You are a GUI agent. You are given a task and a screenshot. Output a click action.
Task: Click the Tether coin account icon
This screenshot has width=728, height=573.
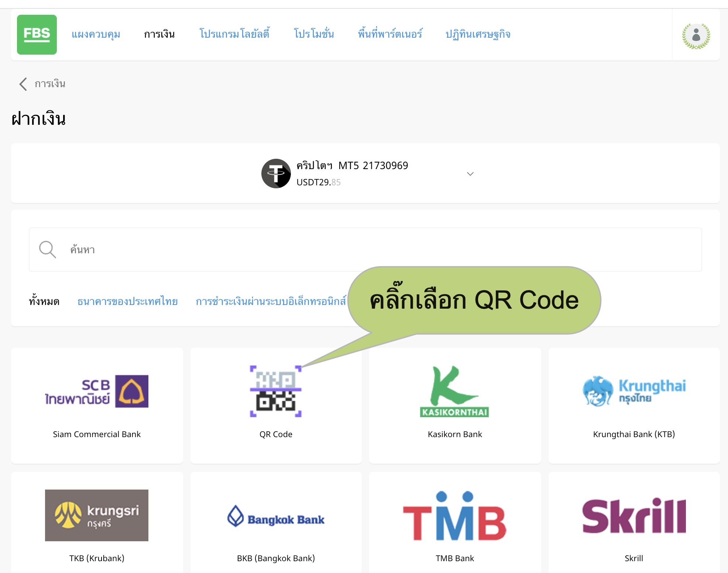coord(276,174)
